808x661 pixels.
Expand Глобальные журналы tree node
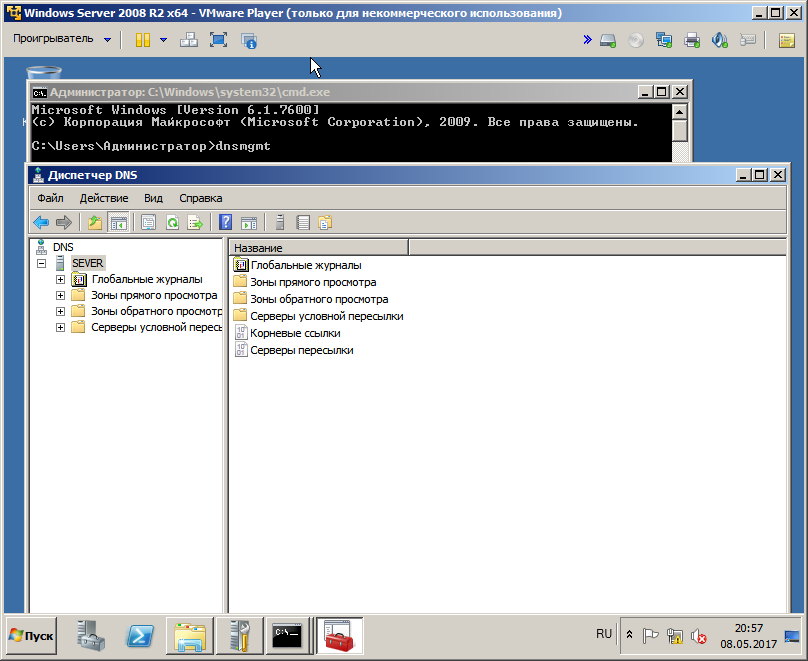click(61, 280)
